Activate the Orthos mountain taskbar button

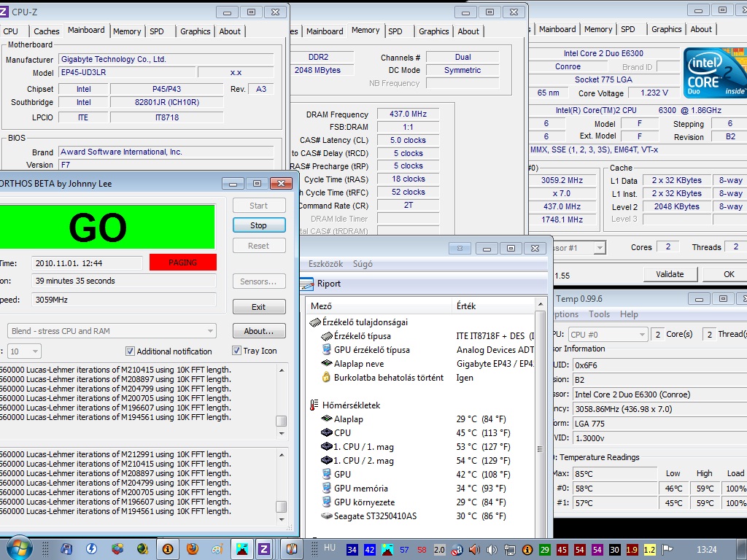(242, 549)
